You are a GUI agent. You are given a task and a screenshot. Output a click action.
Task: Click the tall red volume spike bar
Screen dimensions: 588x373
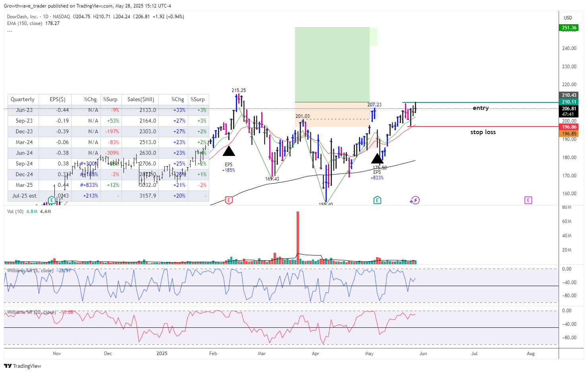[x=298, y=237]
